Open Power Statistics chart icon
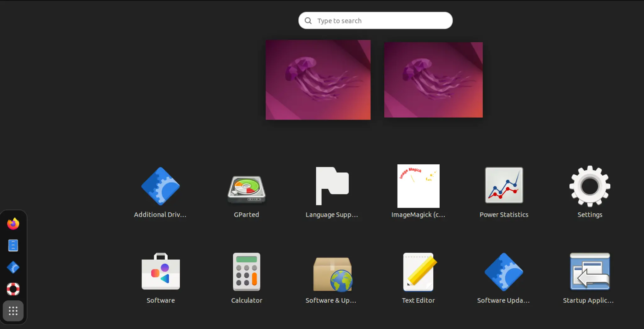 [504, 185]
